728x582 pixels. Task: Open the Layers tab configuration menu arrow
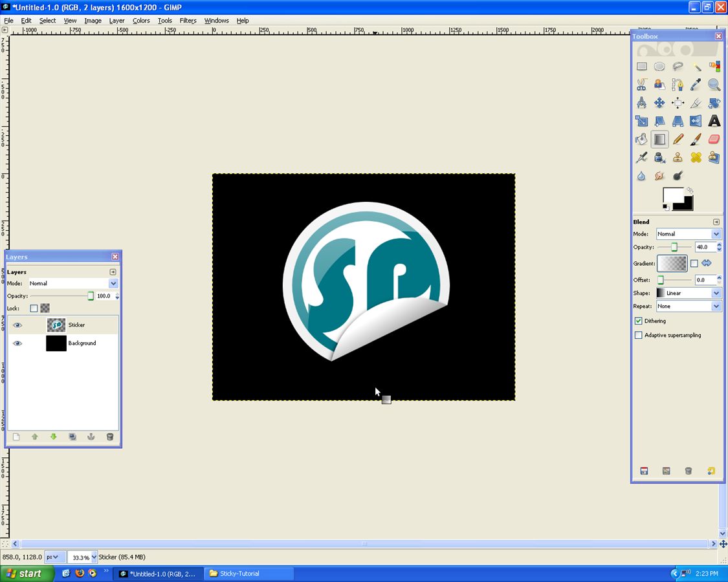pos(113,272)
